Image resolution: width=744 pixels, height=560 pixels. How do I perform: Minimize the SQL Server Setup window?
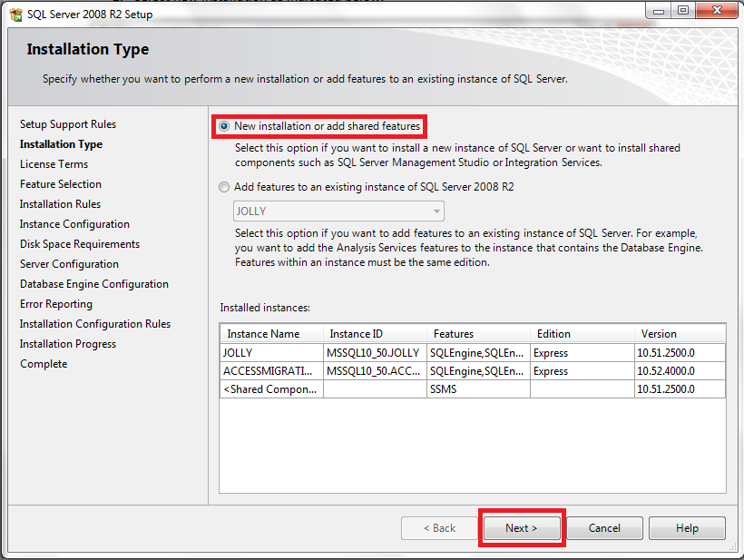click(659, 11)
